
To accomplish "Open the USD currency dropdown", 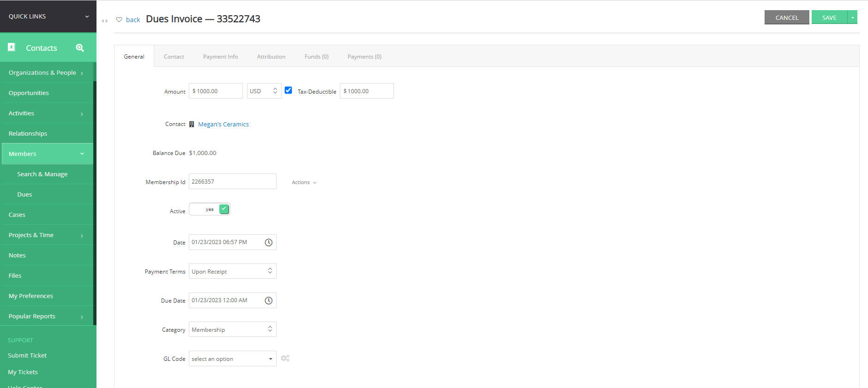I will tap(264, 91).
